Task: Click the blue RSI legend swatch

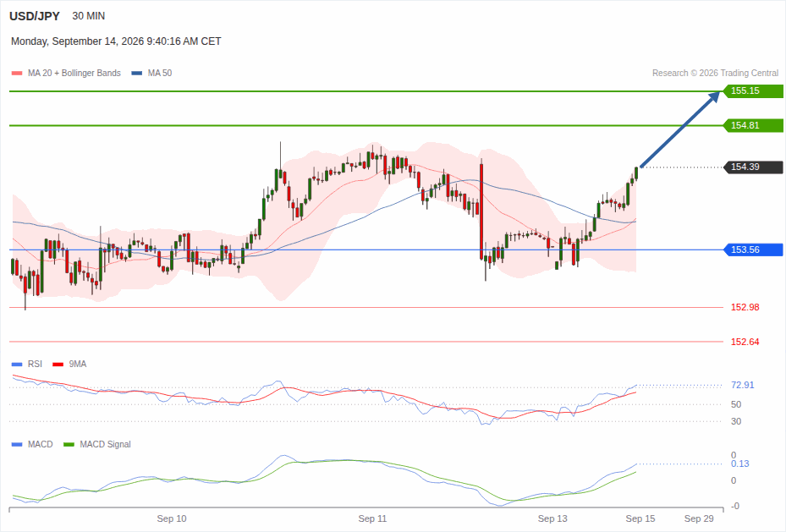Action: point(17,365)
